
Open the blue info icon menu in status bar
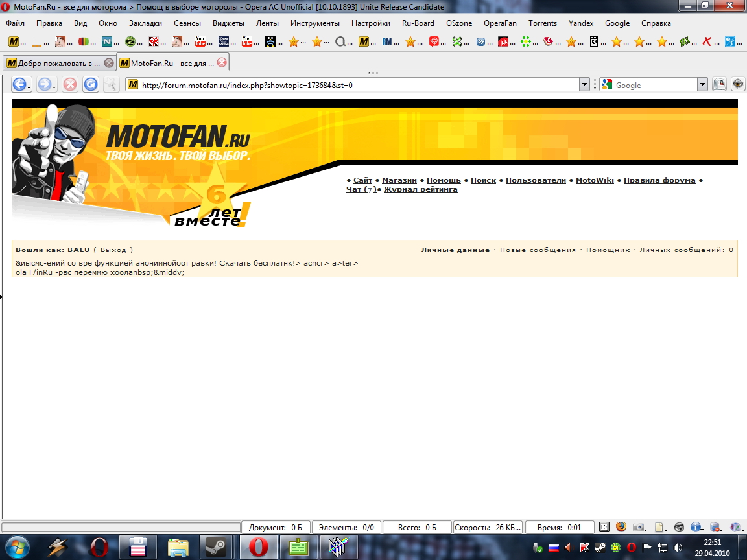tap(696, 527)
